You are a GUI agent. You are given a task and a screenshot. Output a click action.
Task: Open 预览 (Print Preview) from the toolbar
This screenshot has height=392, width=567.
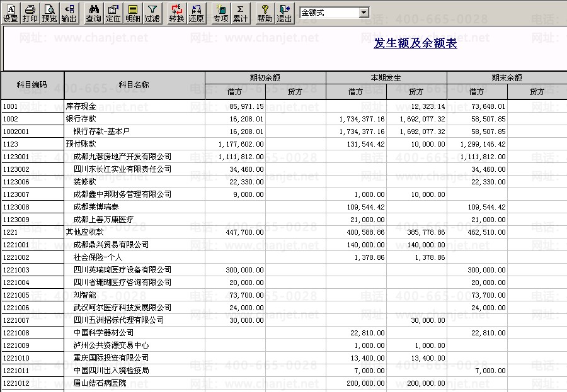click(49, 13)
